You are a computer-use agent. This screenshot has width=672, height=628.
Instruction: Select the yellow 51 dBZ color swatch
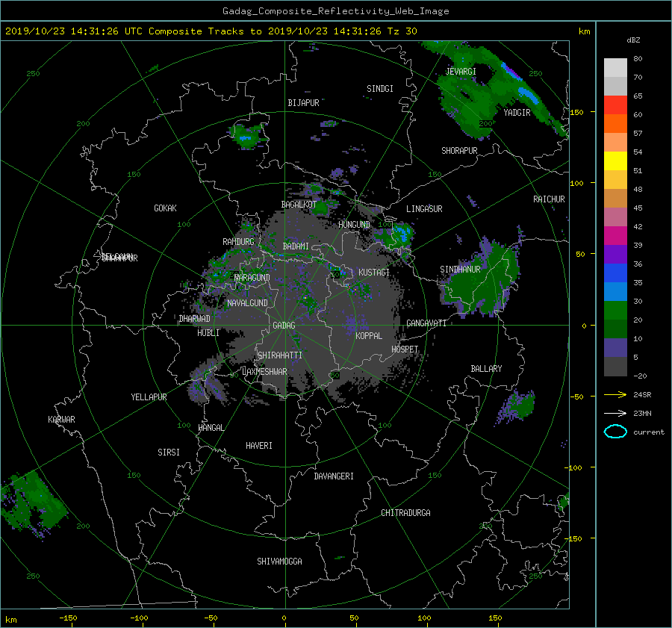(615, 161)
